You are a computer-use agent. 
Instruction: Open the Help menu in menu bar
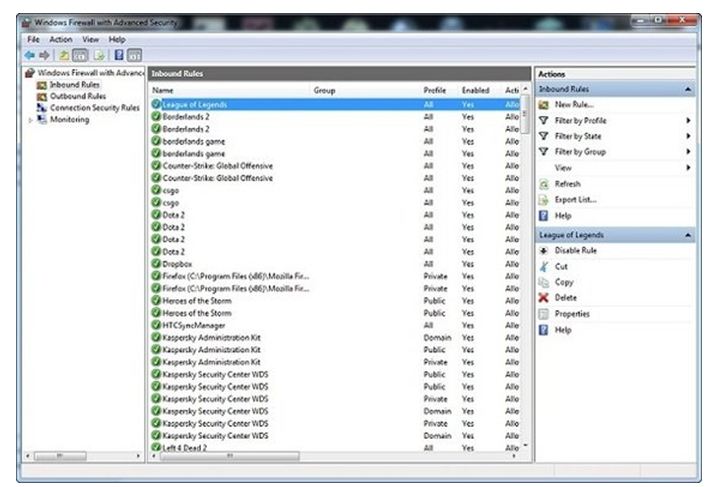pos(117,39)
